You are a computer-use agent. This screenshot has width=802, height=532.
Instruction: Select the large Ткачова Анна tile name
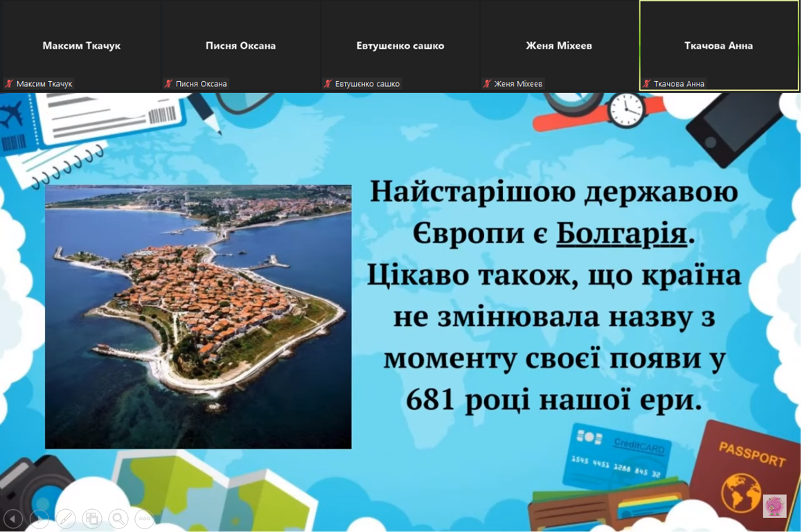pyautogui.click(x=719, y=46)
